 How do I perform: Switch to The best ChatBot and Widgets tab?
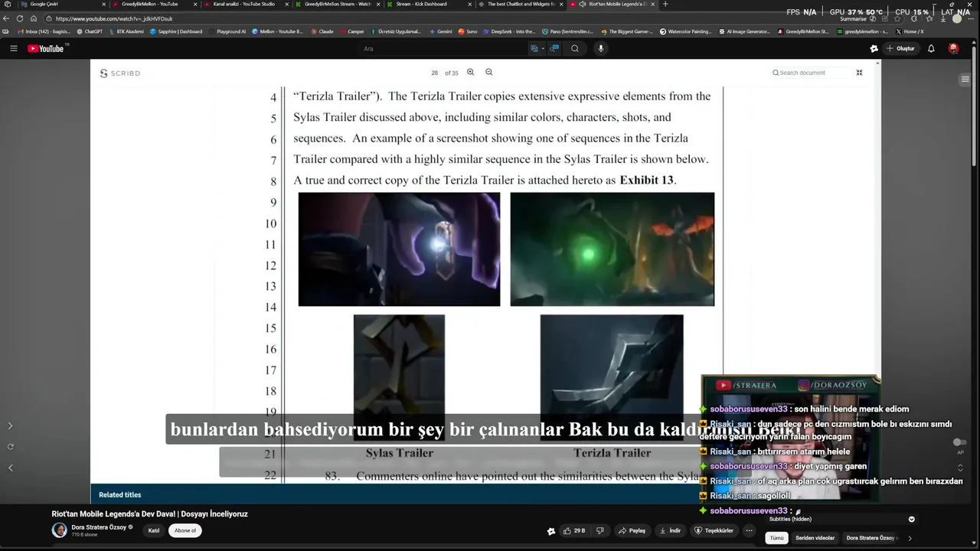521,4
